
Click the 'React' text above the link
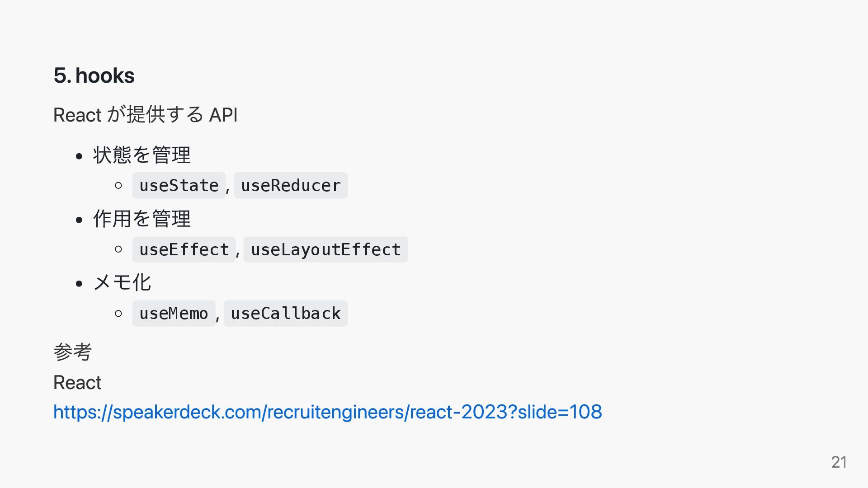pyautogui.click(x=77, y=383)
